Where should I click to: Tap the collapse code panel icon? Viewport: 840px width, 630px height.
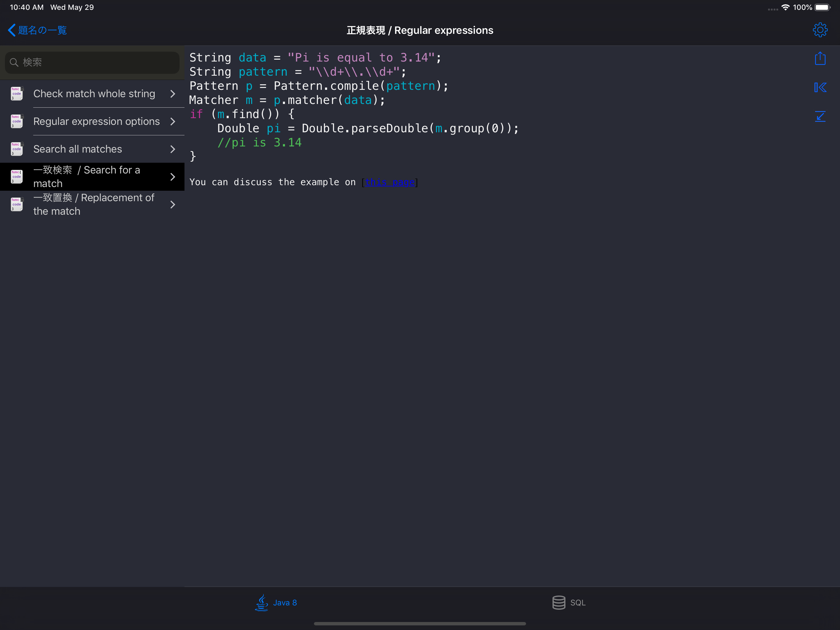[x=820, y=117]
